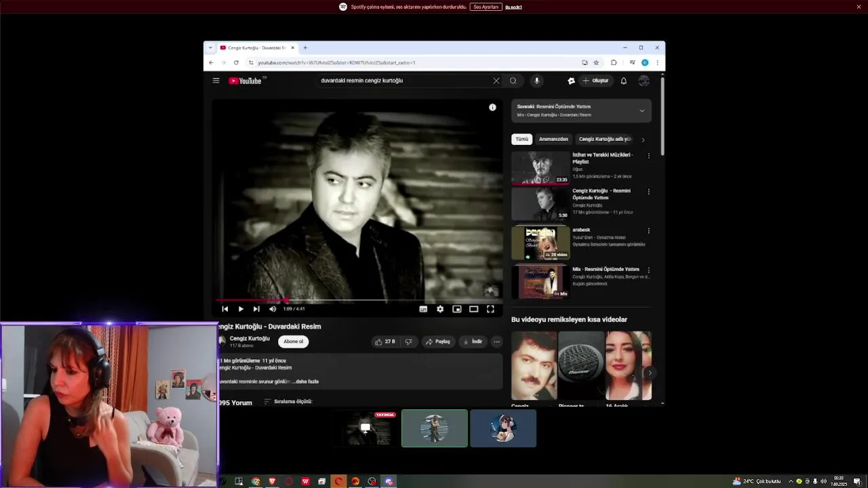
Task: Go to the YouTube home logo
Action: (x=245, y=81)
